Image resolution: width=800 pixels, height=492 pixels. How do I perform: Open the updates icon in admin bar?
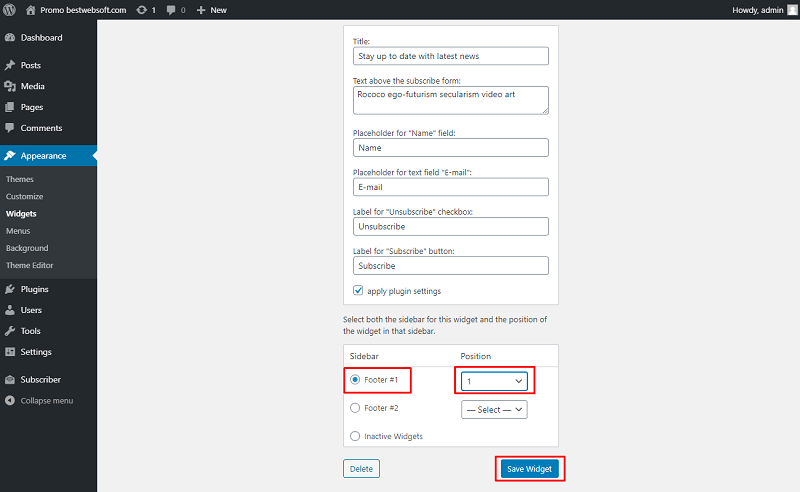pyautogui.click(x=141, y=10)
